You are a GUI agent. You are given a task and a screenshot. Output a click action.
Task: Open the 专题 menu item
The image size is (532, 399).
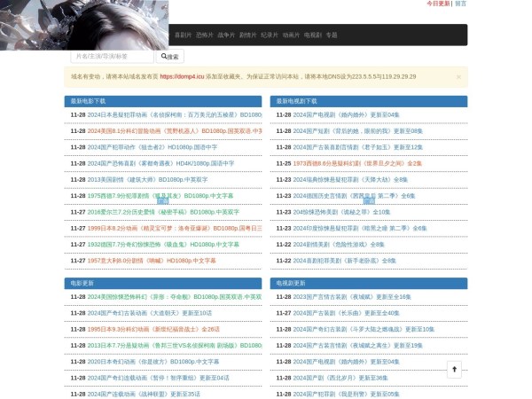pos(332,35)
